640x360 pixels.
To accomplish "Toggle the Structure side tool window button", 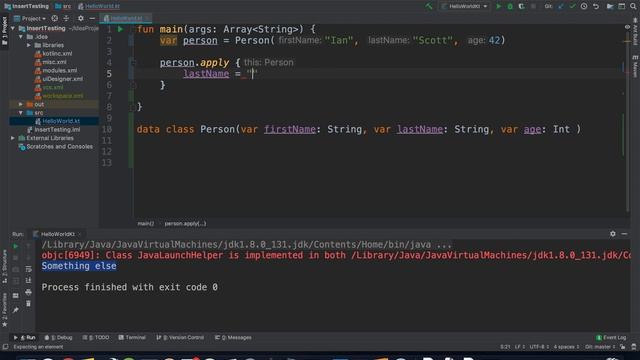I will 4,267.
